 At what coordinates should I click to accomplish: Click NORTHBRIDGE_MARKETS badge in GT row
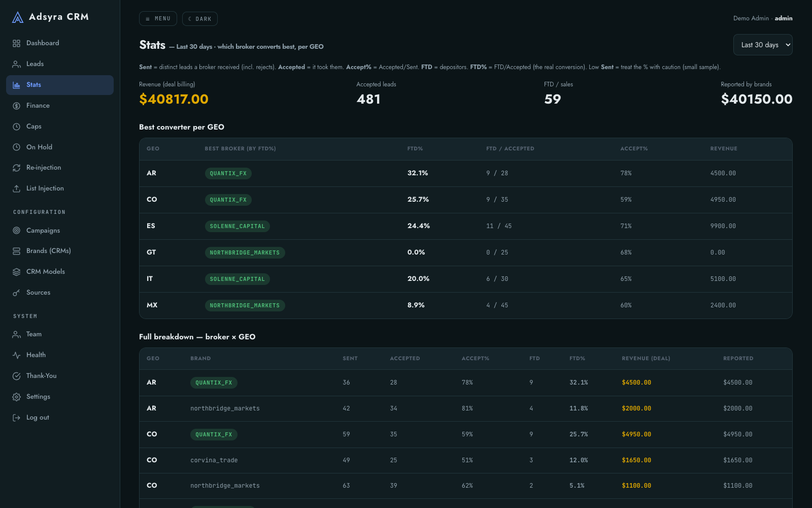245,252
